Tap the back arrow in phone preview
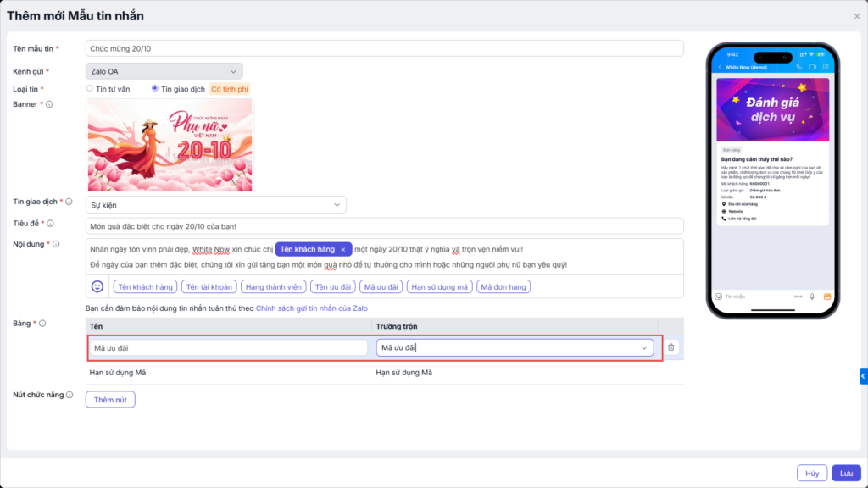The image size is (868, 488). coord(721,68)
